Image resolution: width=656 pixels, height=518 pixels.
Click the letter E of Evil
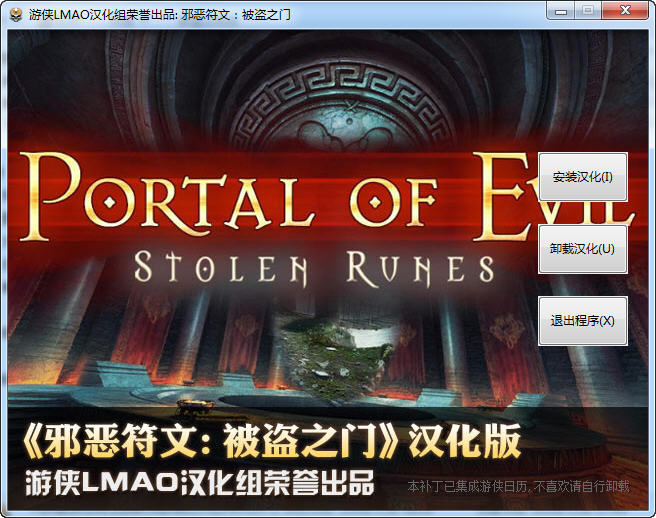504,196
